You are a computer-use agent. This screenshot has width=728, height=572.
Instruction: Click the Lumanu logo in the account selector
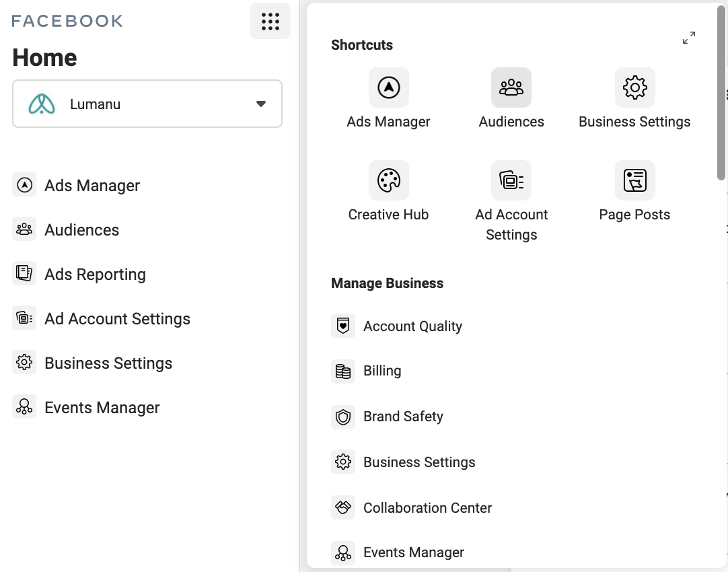coord(42,104)
